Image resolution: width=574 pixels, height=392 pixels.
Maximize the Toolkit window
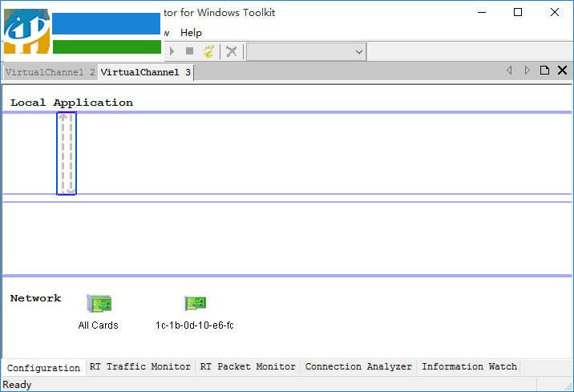coord(518,13)
